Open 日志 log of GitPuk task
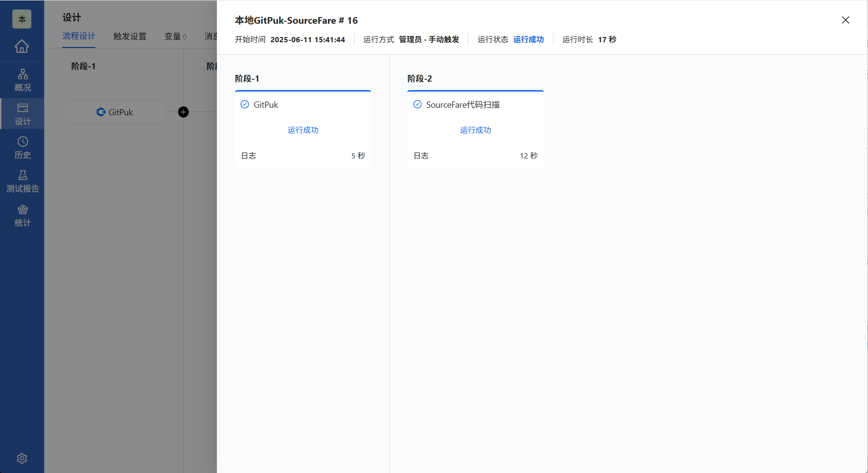Image resolution: width=868 pixels, height=473 pixels. point(249,156)
